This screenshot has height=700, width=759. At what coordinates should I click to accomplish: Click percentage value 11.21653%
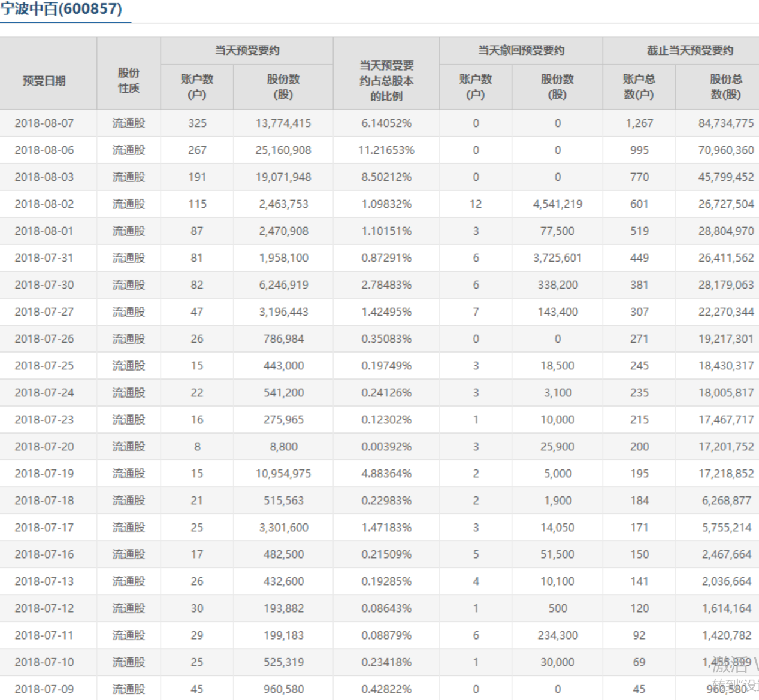[386, 150]
